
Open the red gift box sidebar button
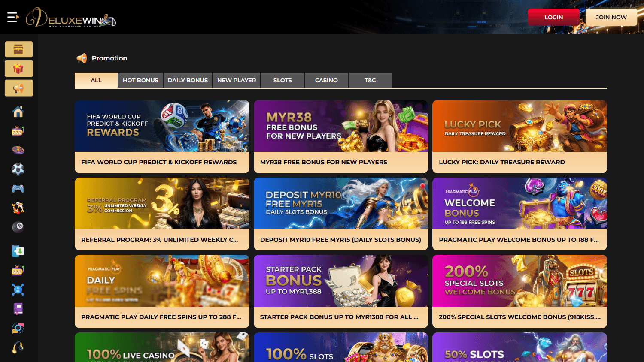click(19, 69)
